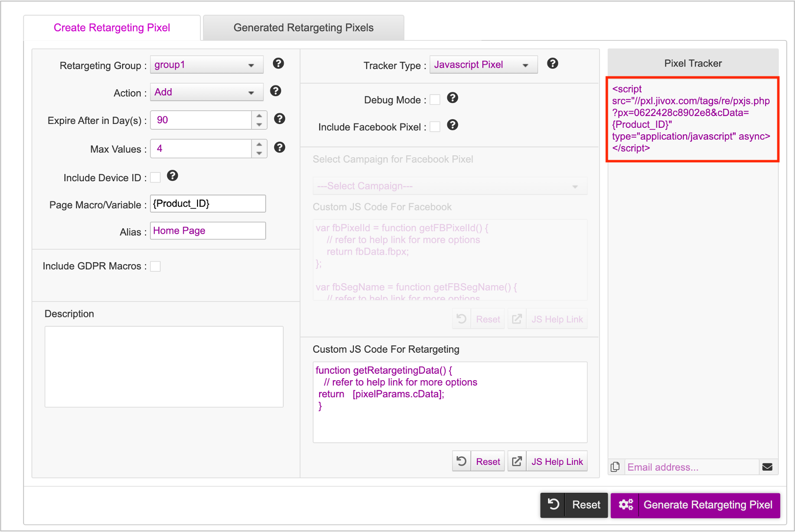Click the Custom JS Code For Retargeting editor
Image resolution: width=795 pixels, height=532 pixels.
pyautogui.click(x=450, y=402)
